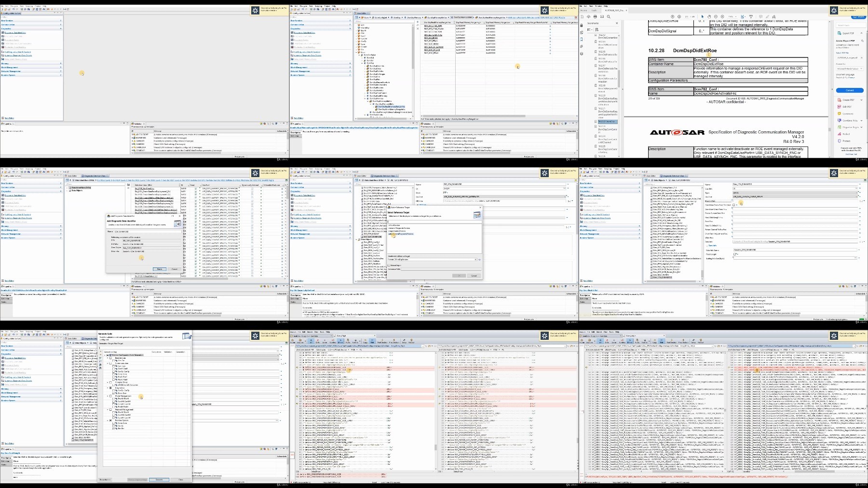868x488 pixels.
Task: Click the Close button in the Generate Code dialog
Action: pyautogui.click(x=181, y=480)
